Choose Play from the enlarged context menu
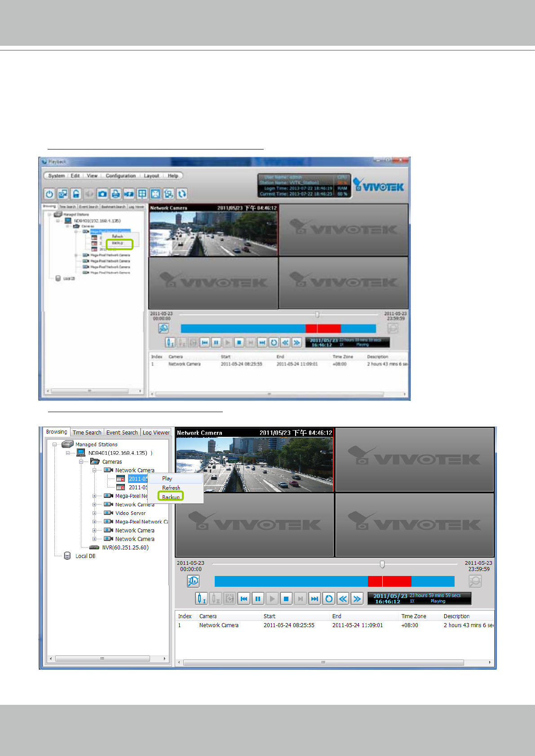535x756 pixels. click(176, 479)
